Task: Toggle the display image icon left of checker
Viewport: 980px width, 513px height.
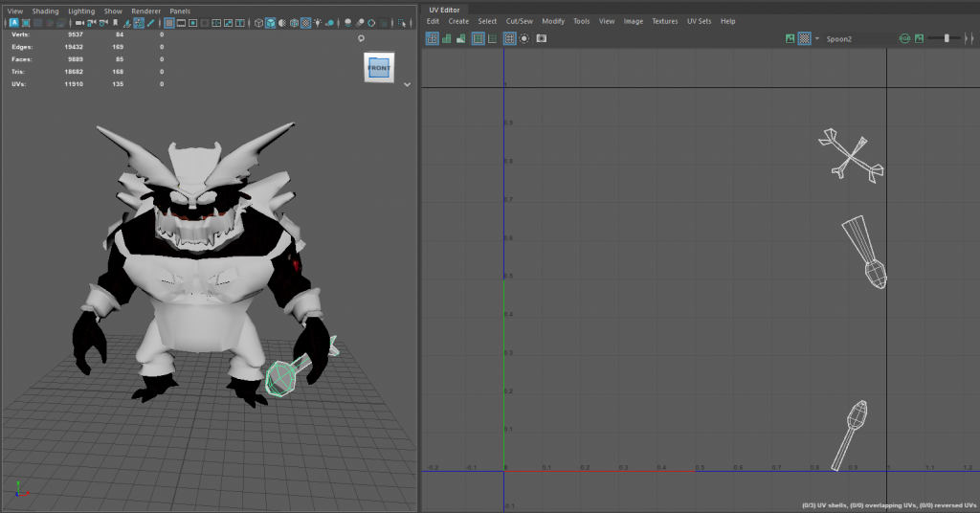Action: [x=790, y=38]
